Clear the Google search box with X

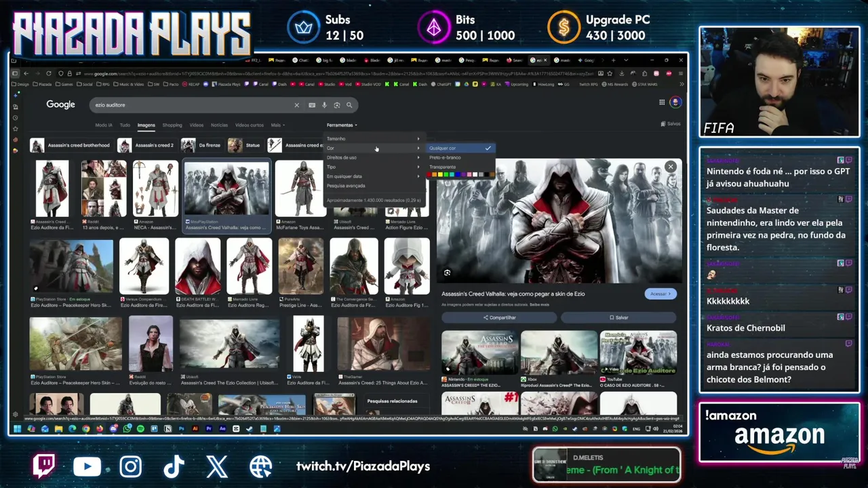(296, 105)
